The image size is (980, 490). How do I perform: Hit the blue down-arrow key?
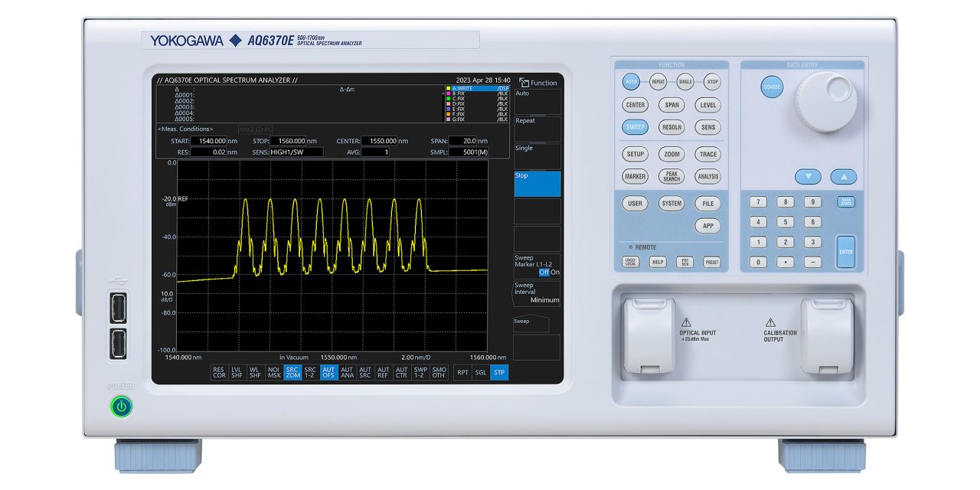807,177
